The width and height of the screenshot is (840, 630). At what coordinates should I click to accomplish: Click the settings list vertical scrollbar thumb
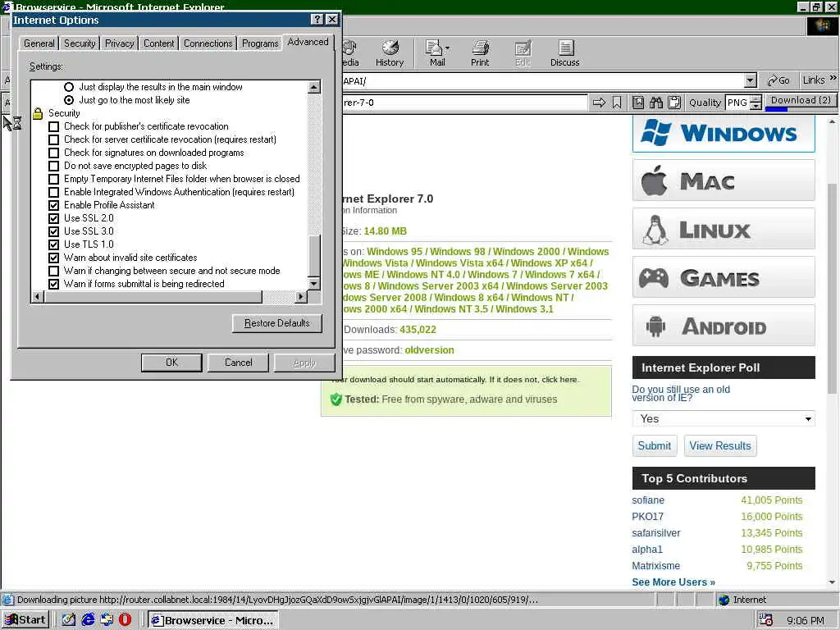pos(314,255)
